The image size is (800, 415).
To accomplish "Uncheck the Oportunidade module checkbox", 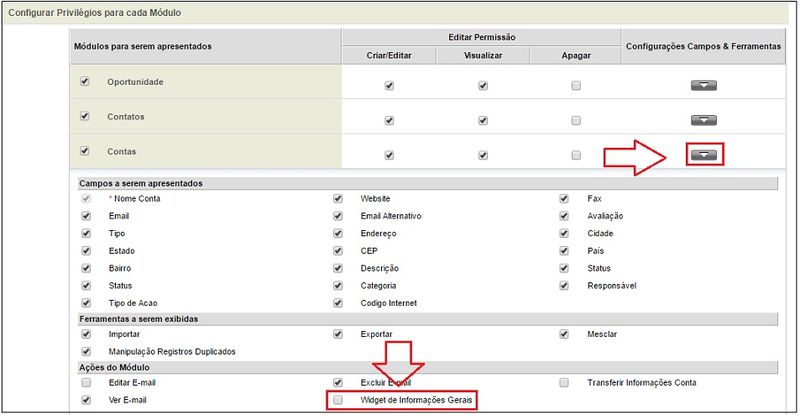I will 85,82.
